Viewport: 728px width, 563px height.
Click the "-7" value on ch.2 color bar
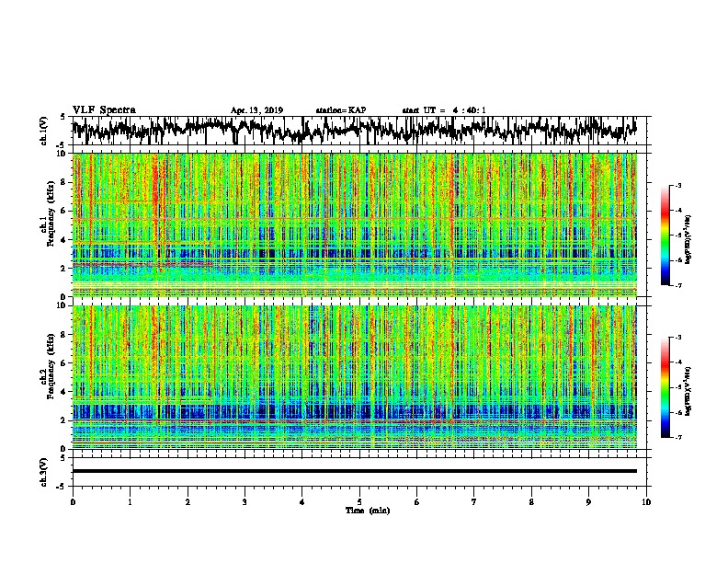pos(677,437)
